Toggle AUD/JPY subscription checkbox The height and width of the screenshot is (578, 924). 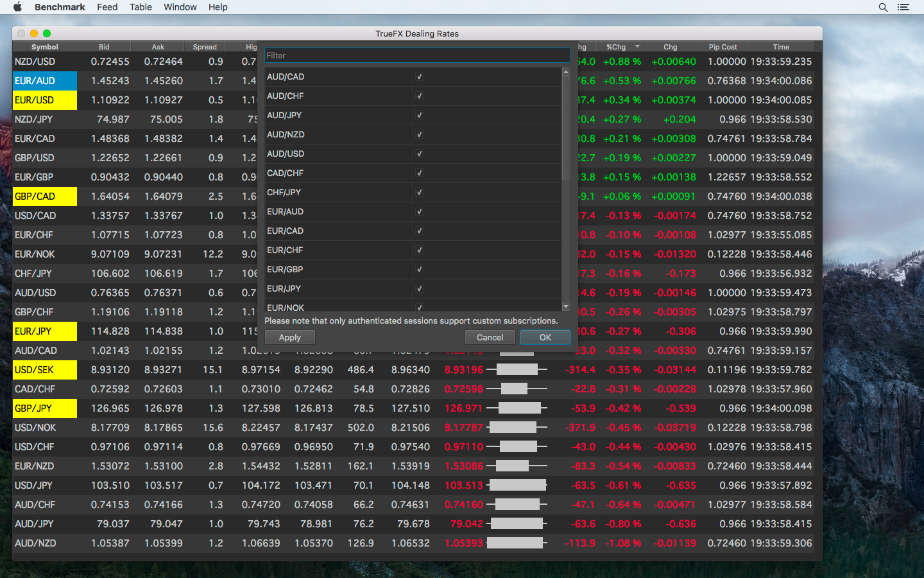tap(420, 115)
